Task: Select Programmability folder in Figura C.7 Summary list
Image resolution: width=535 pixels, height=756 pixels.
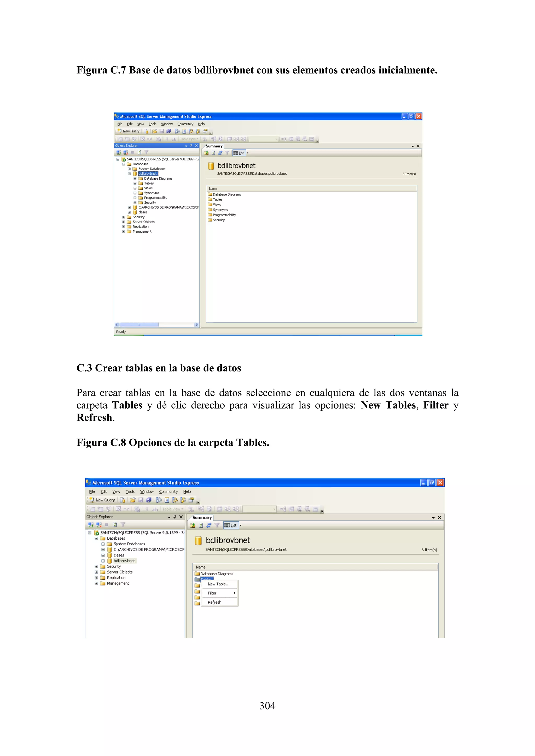Action: pyautogui.click(x=224, y=215)
